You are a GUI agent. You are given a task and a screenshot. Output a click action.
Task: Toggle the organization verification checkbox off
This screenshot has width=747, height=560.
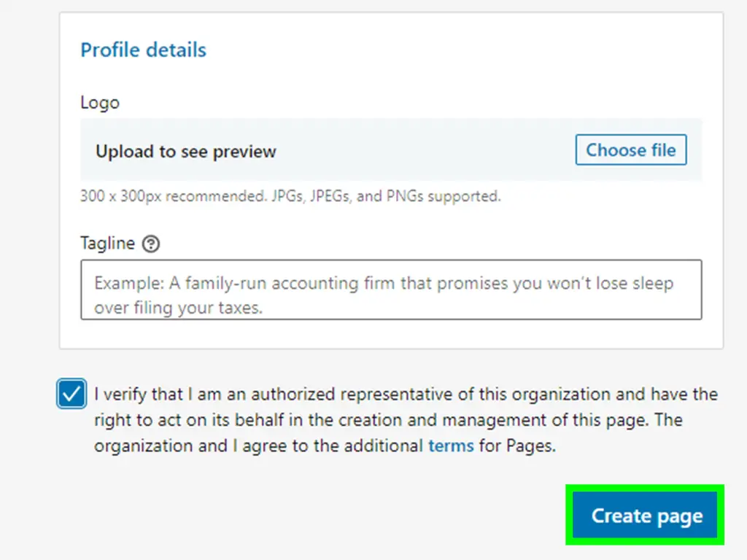click(71, 394)
